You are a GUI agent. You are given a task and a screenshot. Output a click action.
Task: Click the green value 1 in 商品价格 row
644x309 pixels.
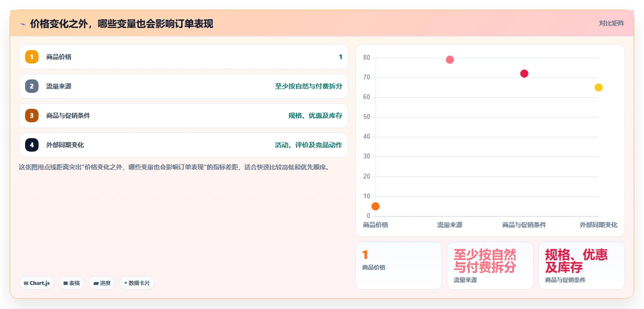pos(340,57)
